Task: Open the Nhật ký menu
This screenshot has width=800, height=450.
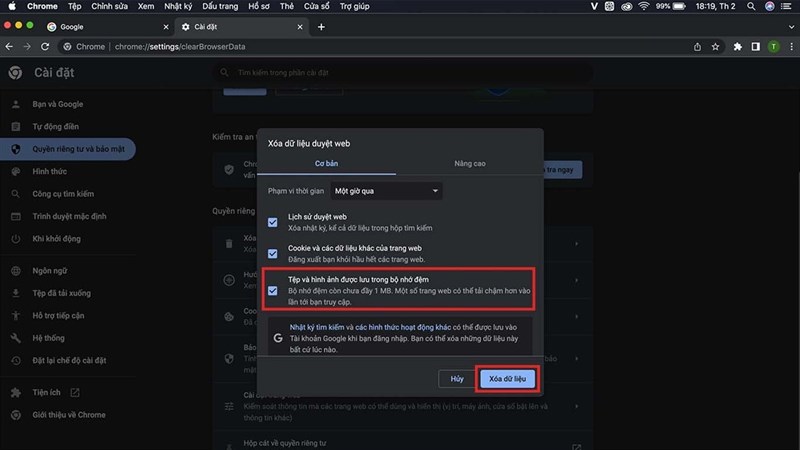Action: point(178,6)
